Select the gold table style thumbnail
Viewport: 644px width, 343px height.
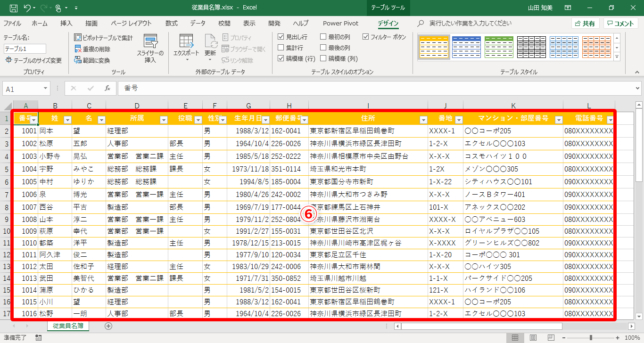point(433,47)
